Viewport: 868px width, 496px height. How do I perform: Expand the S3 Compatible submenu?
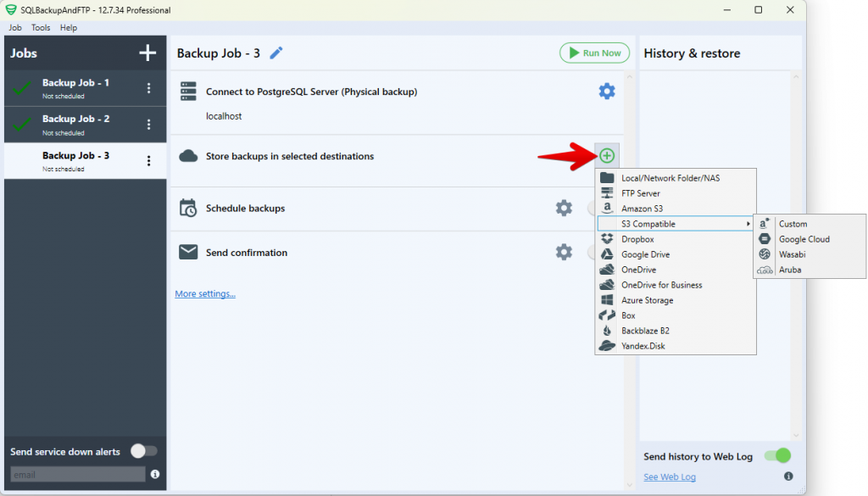tap(676, 224)
